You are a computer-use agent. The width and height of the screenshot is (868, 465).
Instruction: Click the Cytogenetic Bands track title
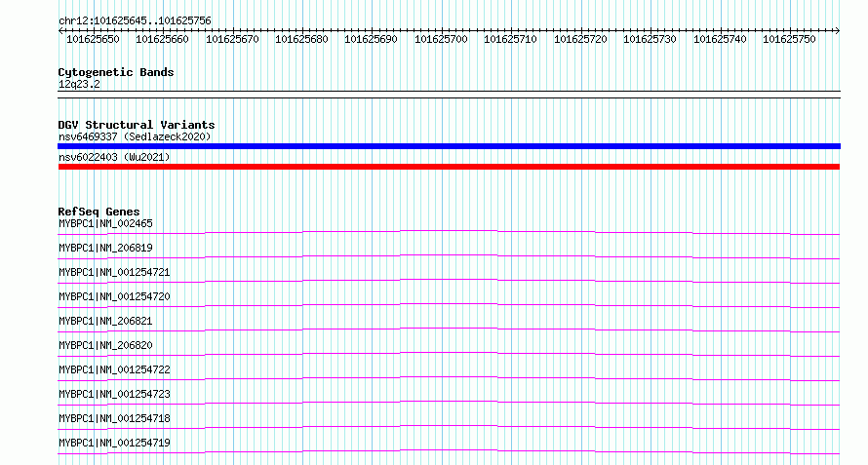click(116, 72)
